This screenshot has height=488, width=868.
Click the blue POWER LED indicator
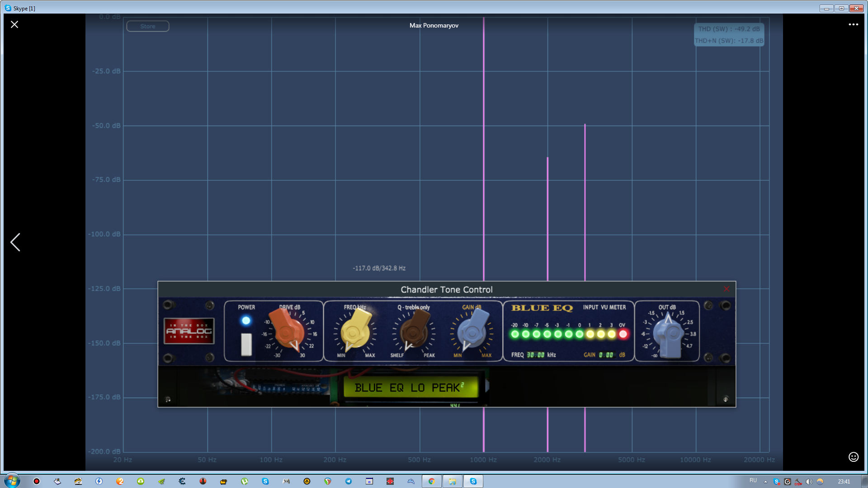point(246,320)
